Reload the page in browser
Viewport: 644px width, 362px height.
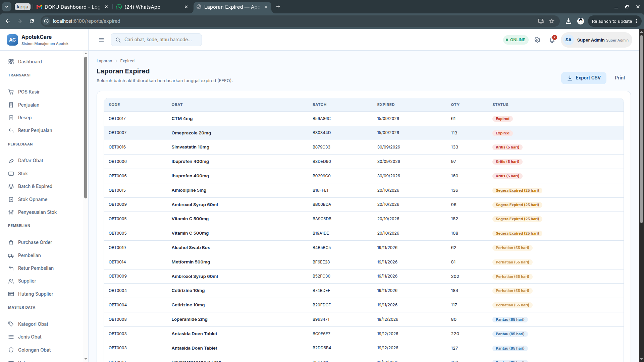32,21
